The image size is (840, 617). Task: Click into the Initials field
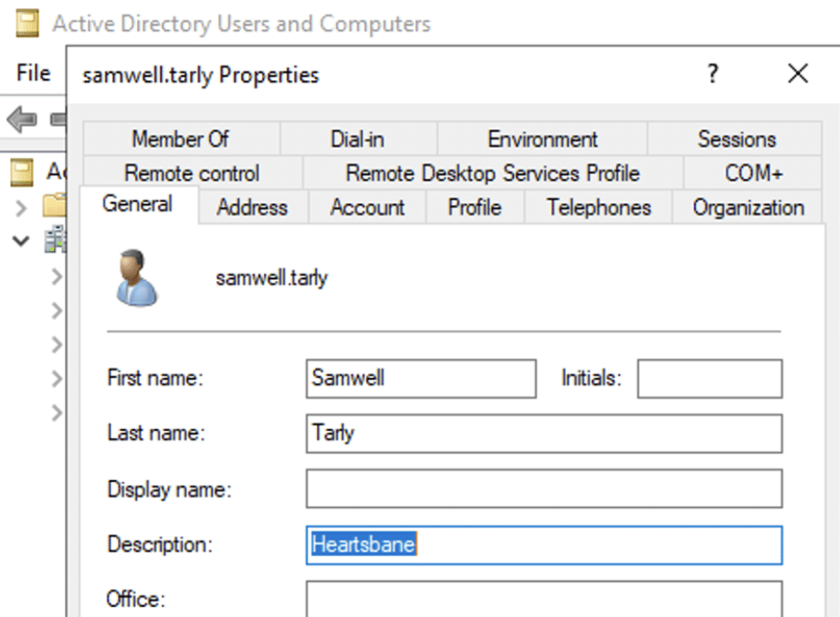pos(709,379)
